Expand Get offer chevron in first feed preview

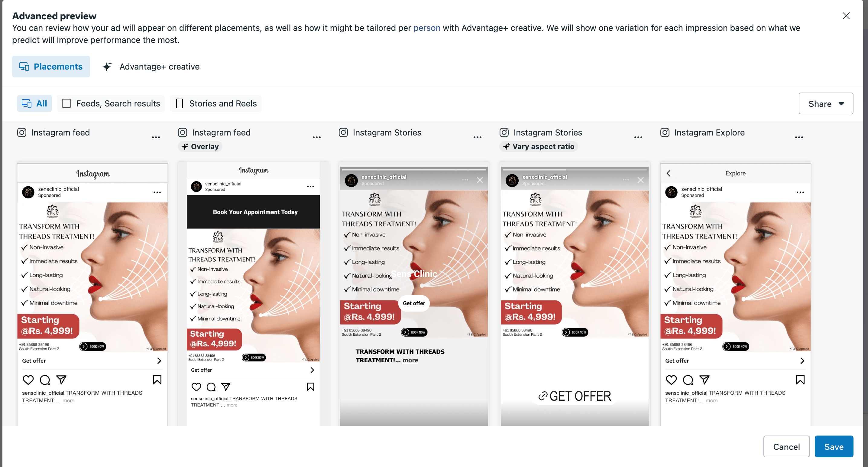(x=159, y=361)
